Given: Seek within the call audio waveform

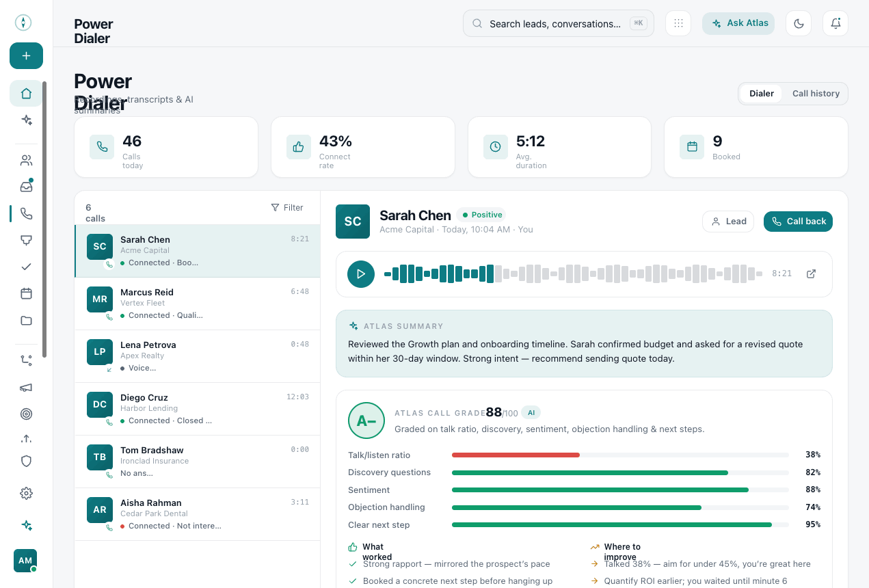Looking at the screenshot, I should (x=573, y=274).
